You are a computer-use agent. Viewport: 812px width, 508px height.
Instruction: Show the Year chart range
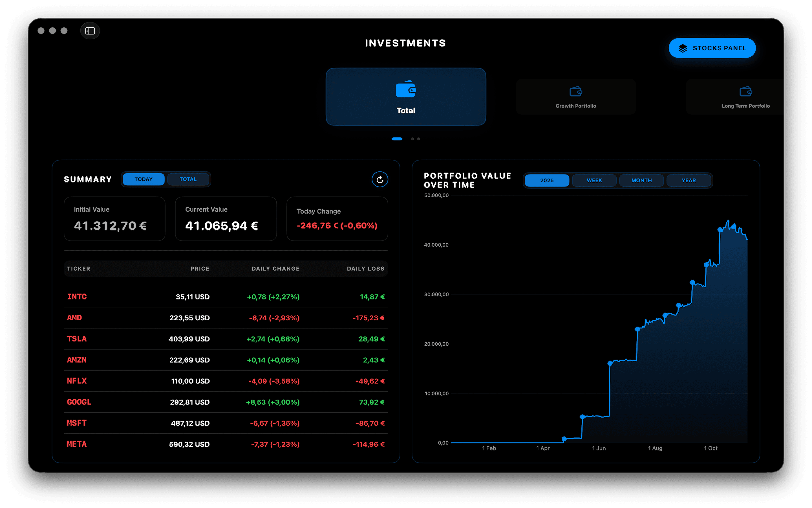point(689,180)
